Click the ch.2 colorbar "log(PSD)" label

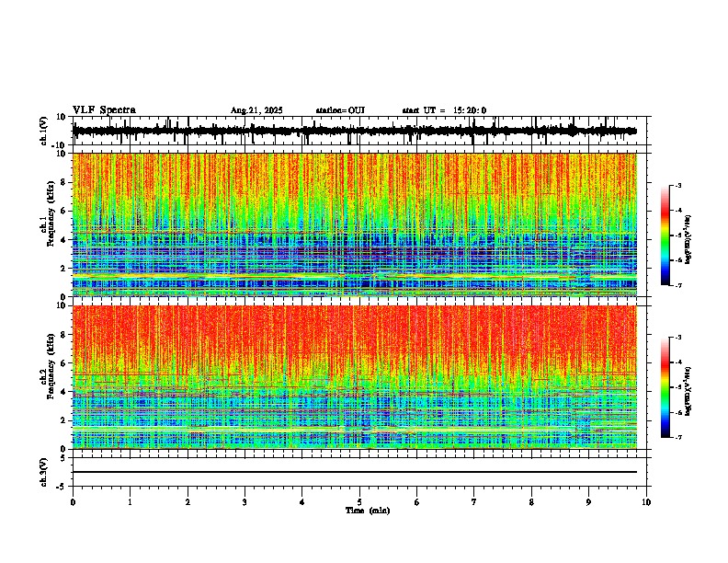(688, 392)
